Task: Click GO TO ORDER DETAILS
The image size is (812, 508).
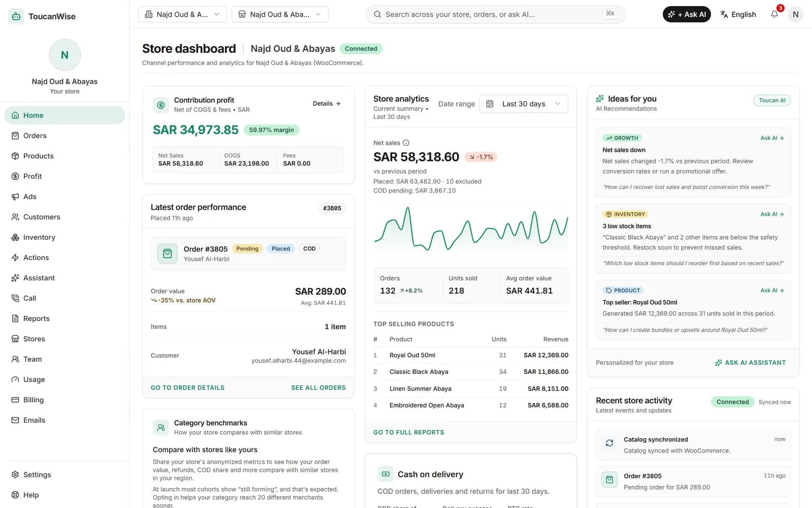Action: (x=187, y=388)
